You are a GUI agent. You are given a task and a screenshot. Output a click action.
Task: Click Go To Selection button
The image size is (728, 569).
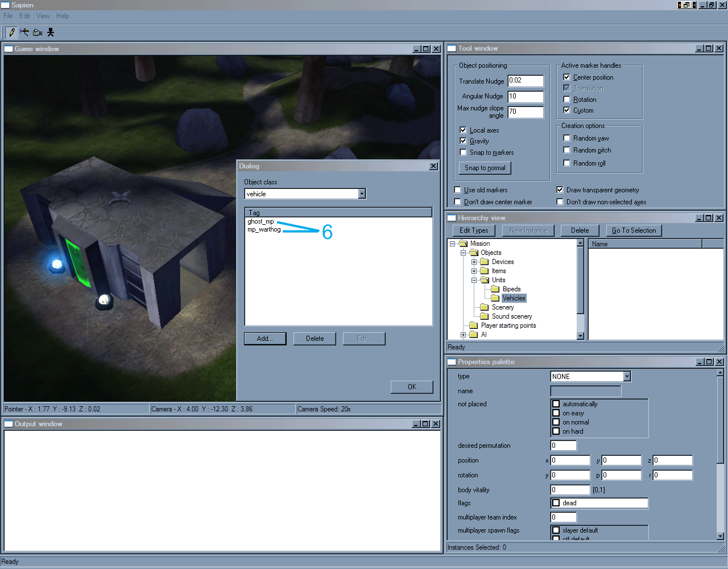[634, 230]
